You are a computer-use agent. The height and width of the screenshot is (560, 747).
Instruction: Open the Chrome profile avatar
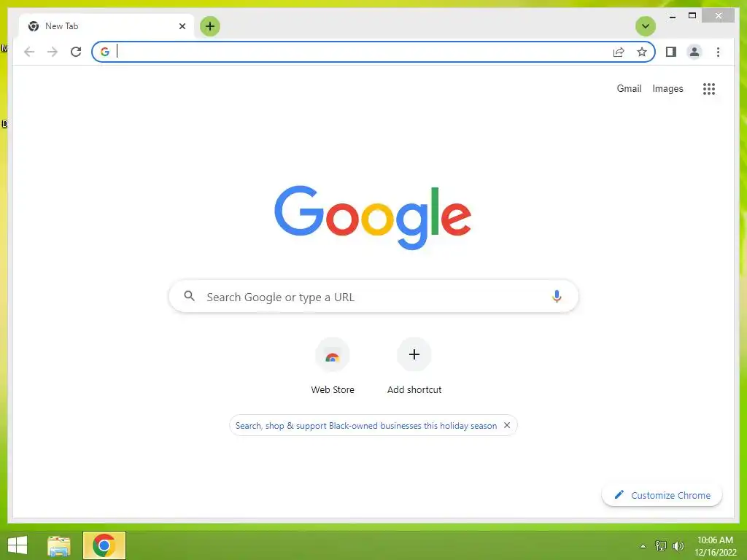(694, 52)
